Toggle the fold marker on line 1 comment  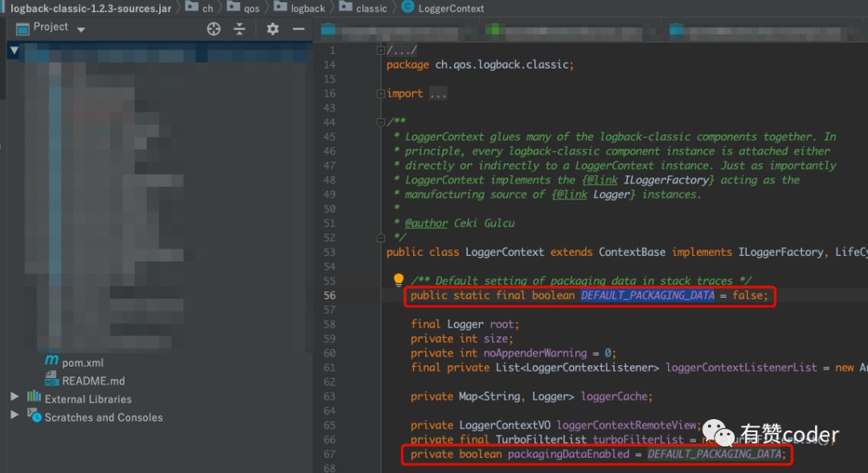pos(381,51)
